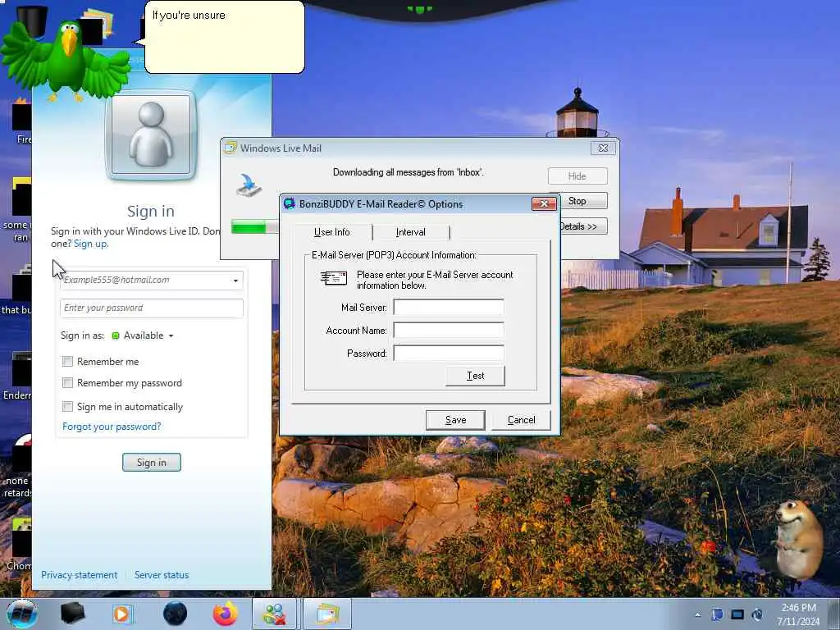The image size is (840, 630).
Task: Launch Windows Media Player from taskbar
Action: tap(123, 614)
